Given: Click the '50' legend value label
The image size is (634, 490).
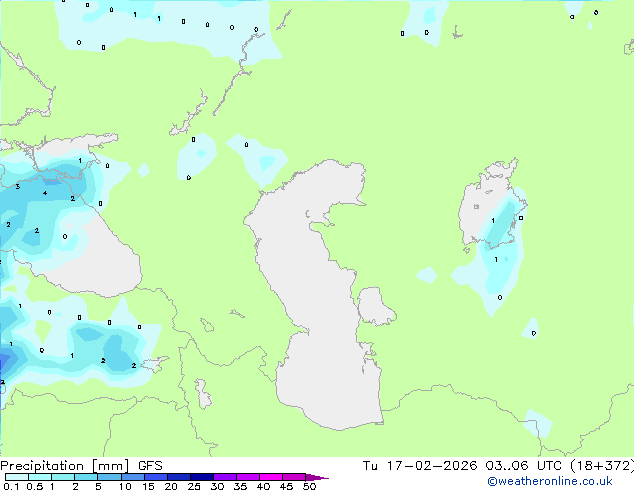Looking at the screenshot, I should (309, 486).
